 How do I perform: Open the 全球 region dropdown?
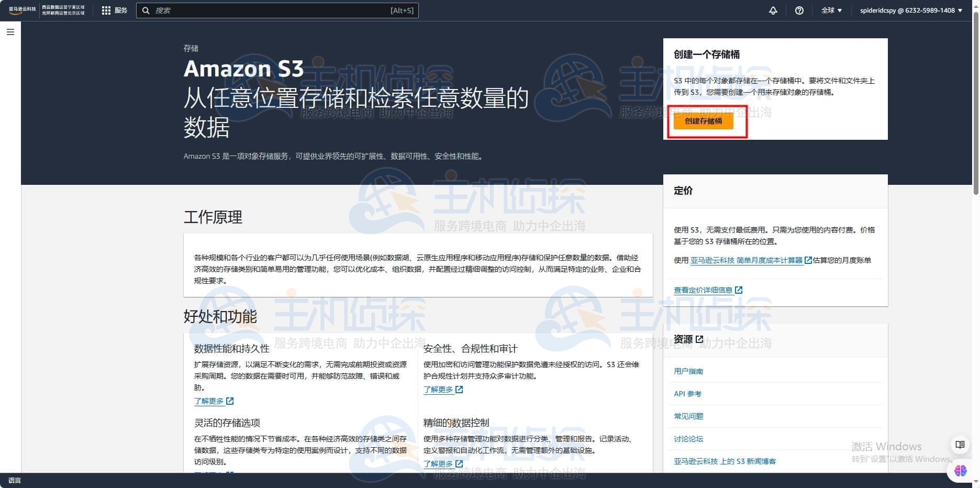(832, 10)
